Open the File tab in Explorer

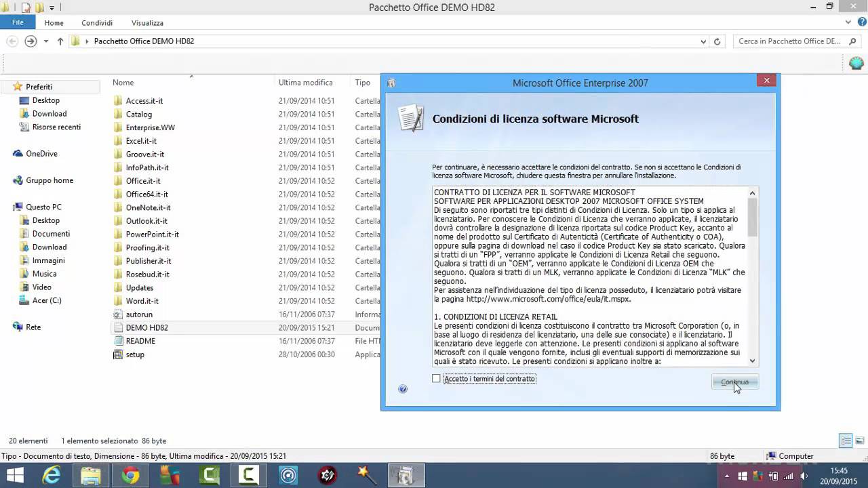18,22
